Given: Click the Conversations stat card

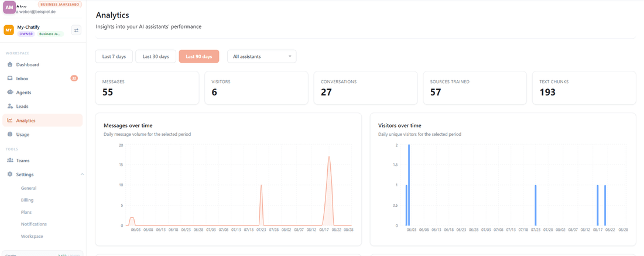Looking at the screenshot, I should [x=365, y=88].
